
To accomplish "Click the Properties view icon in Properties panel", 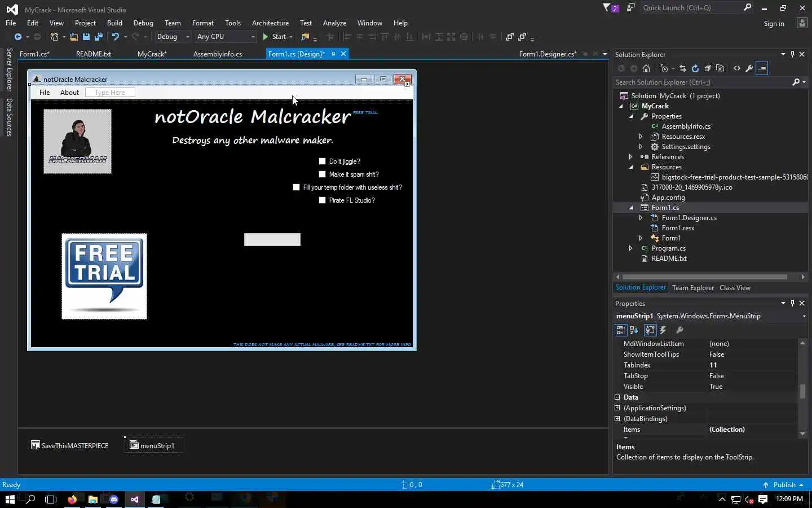I will [x=650, y=330].
